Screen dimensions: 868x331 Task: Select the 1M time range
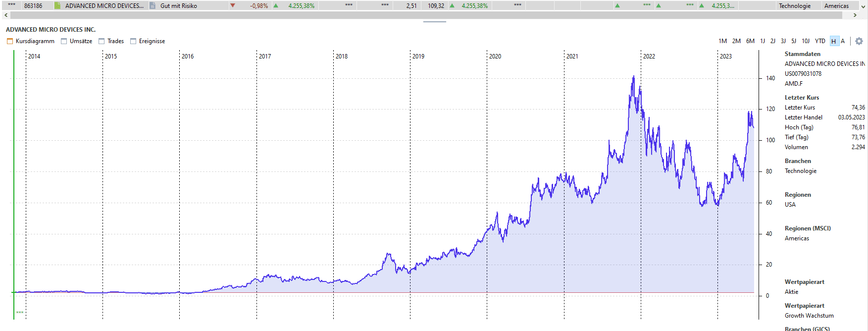723,41
